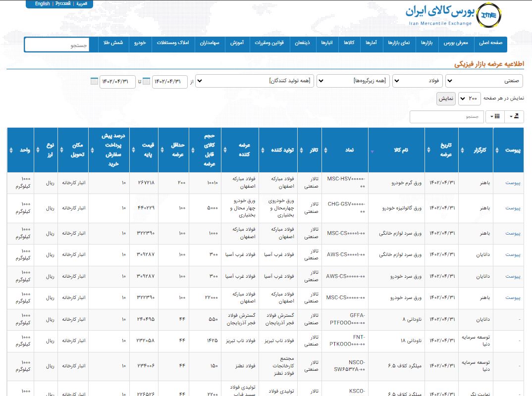Screen dimensions: 532x396
Task: Sort table by واحد column arrows
Action: (x=11, y=150)
